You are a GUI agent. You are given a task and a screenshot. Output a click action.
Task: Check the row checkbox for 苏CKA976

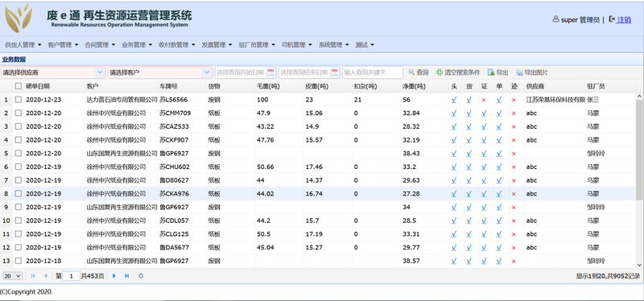[18, 194]
